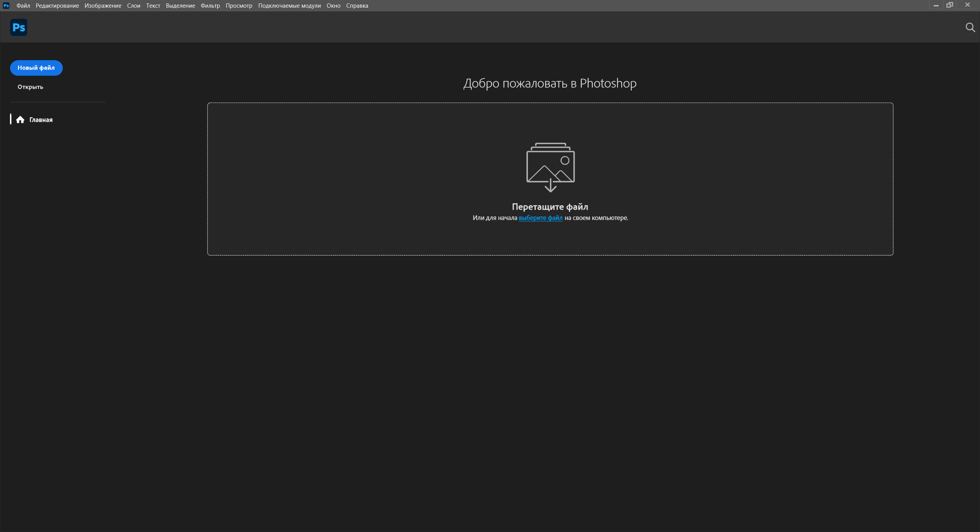This screenshot has height=532, width=980.
Task: Open the Изображение menu
Action: tap(103, 6)
